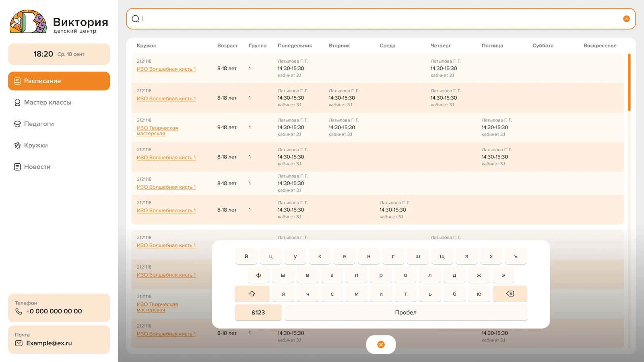
Task: Clear the search field with the orange X
Action: tap(626, 19)
